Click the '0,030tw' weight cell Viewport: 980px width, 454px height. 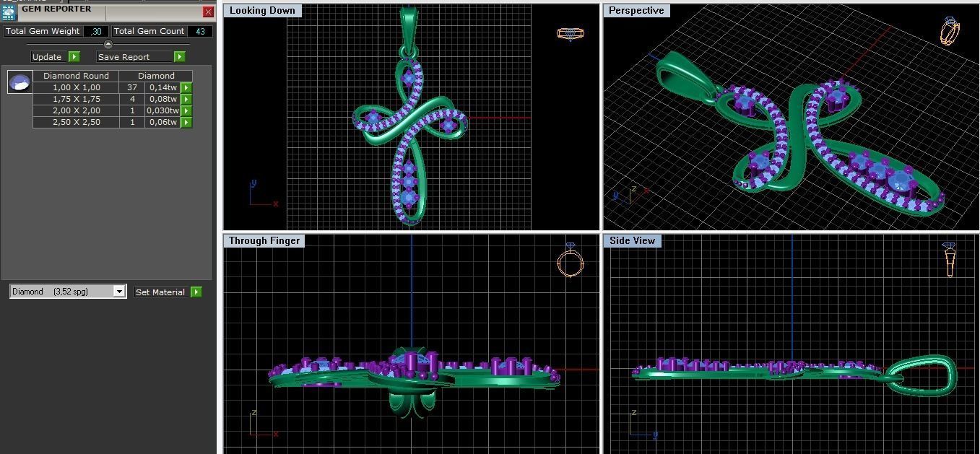coord(162,110)
